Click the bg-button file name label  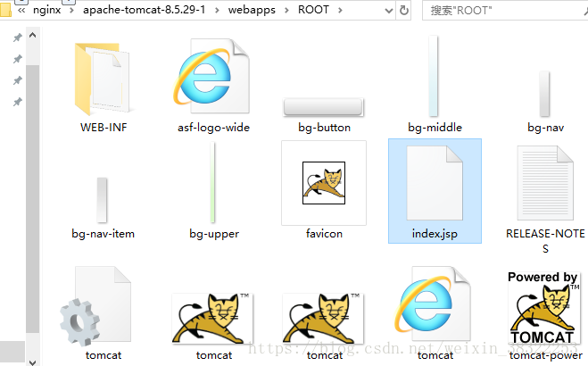(325, 128)
